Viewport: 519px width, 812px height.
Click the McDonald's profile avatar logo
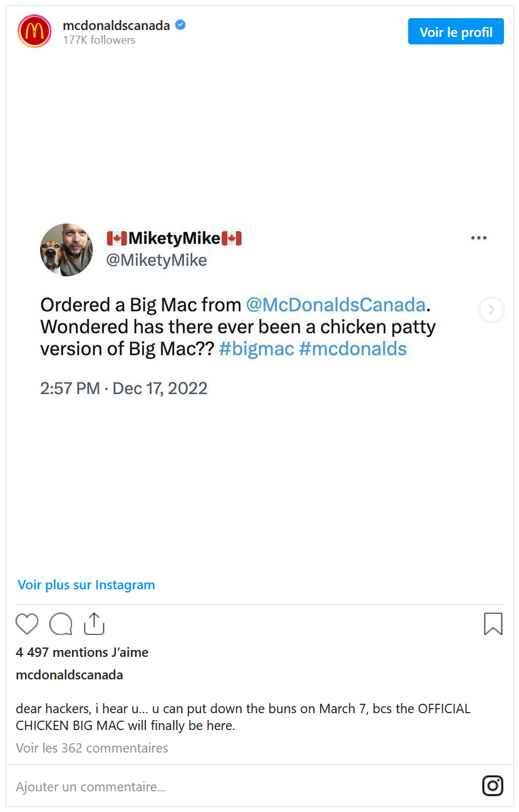coord(34,32)
